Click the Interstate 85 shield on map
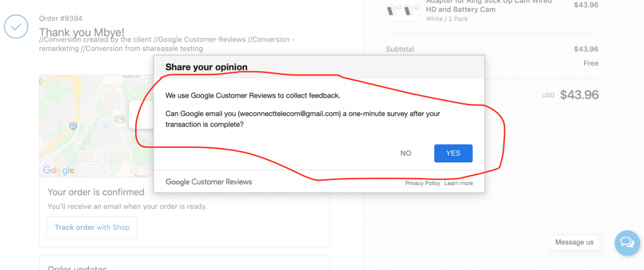 click(x=73, y=125)
